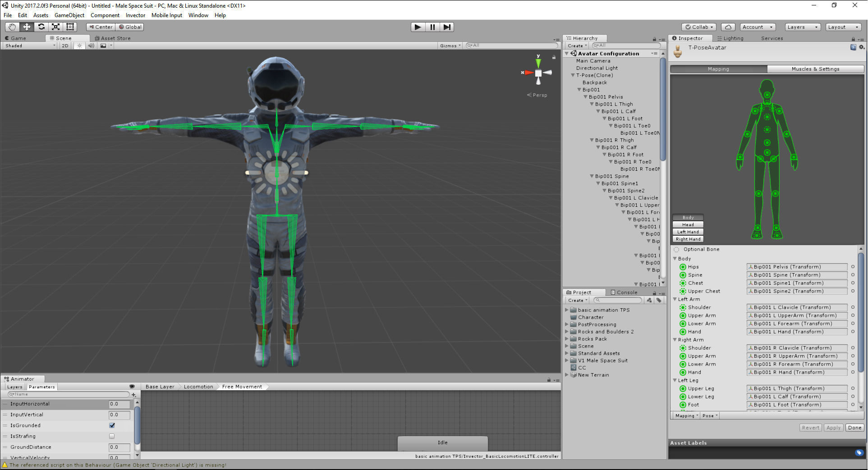Toggle Hierarchy panel lock icon

654,39
